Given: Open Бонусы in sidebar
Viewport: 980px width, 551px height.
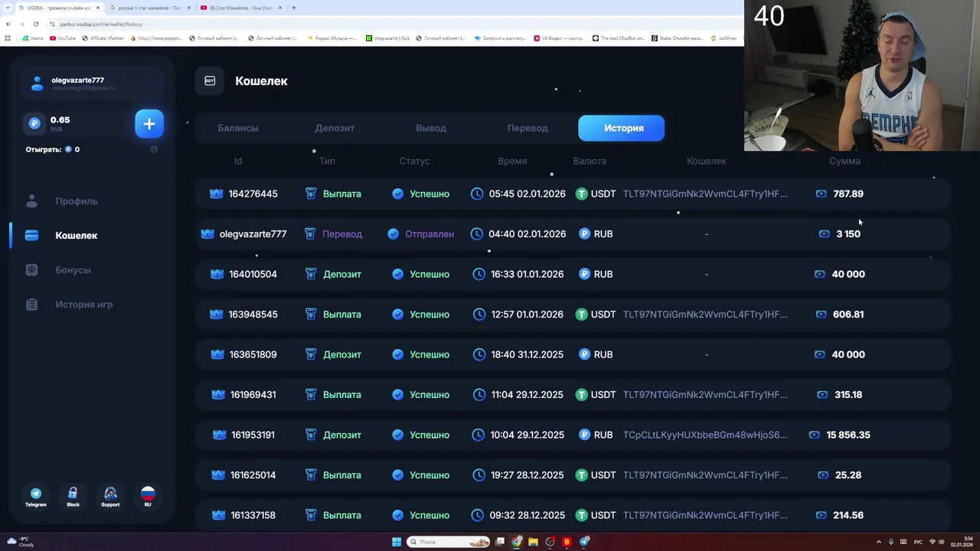Looking at the screenshot, I should click(73, 270).
